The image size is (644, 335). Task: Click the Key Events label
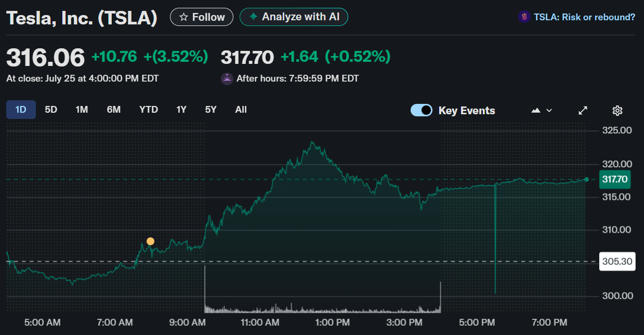tap(467, 111)
